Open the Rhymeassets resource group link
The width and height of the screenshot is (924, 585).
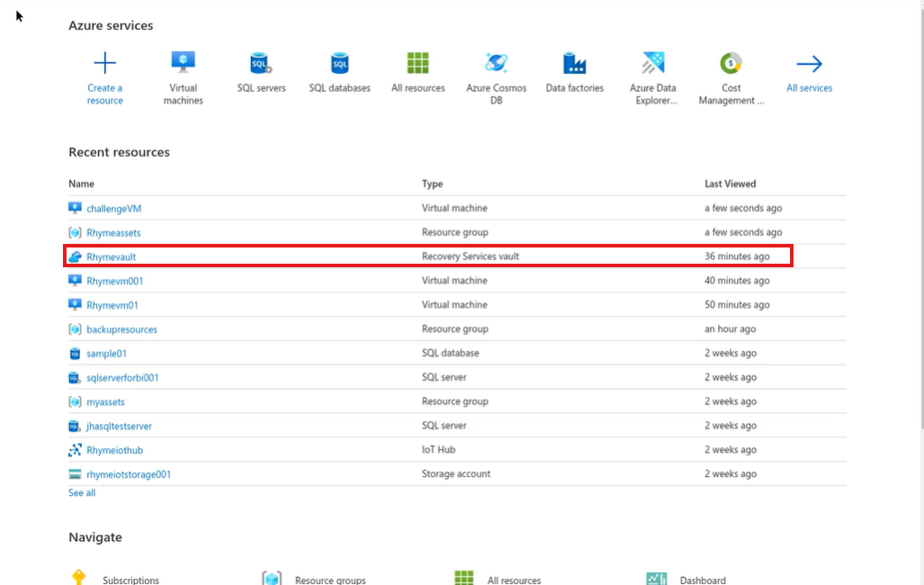[113, 233]
